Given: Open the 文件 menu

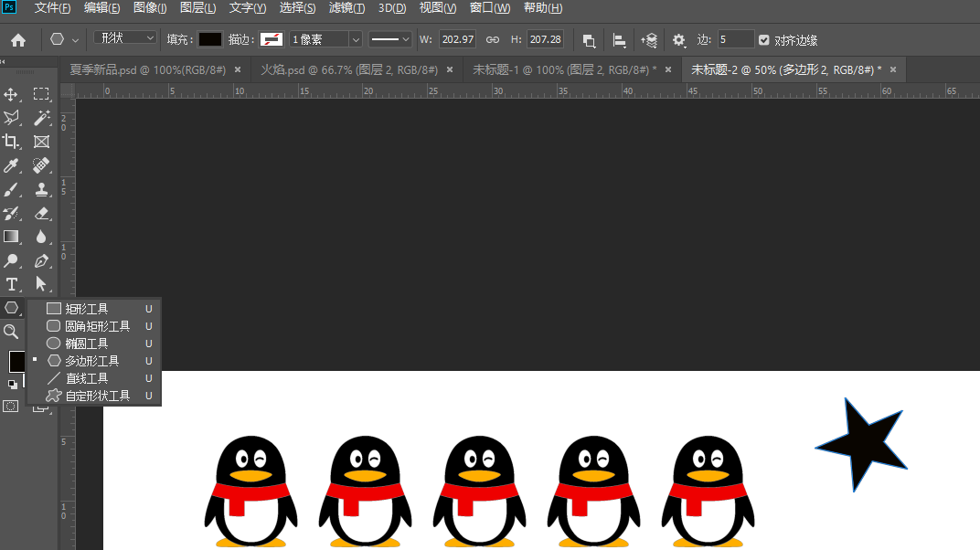Looking at the screenshot, I should [x=52, y=8].
